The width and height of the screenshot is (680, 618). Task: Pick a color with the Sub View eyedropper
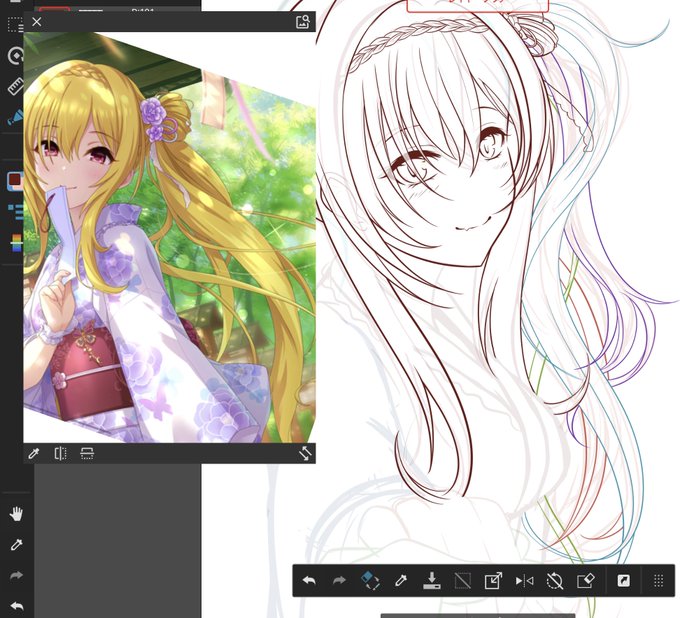tap(33, 454)
